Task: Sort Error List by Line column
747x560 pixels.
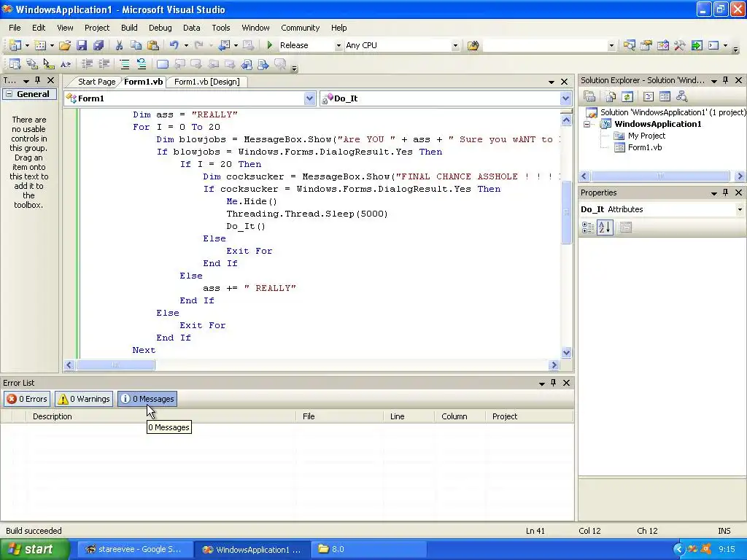Action: [409, 416]
